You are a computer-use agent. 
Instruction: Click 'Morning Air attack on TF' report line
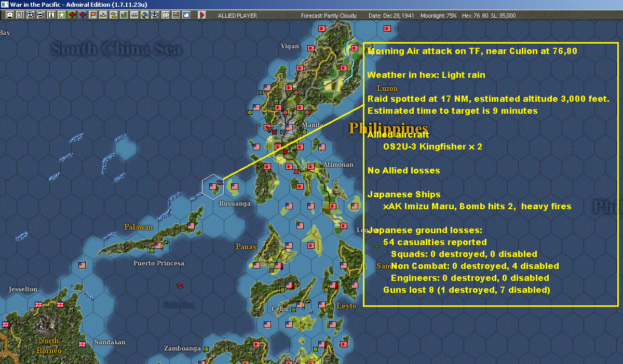(472, 51)
